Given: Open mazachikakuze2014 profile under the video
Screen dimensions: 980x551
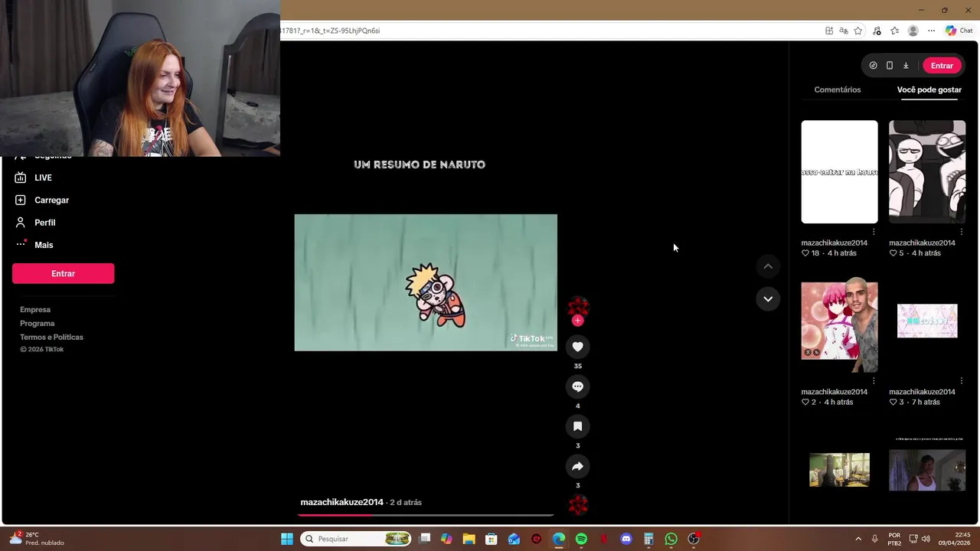Looking at the screenshot, I should (x=341, y=502).
